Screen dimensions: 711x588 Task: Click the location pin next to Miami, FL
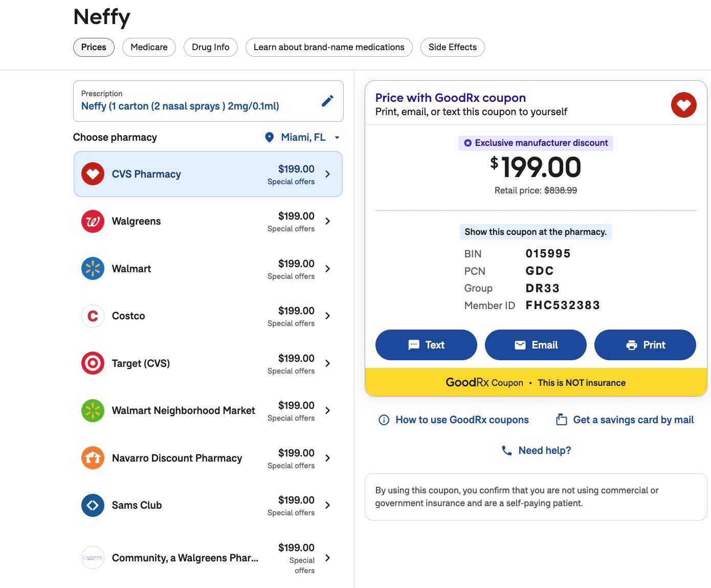[269, 137]
